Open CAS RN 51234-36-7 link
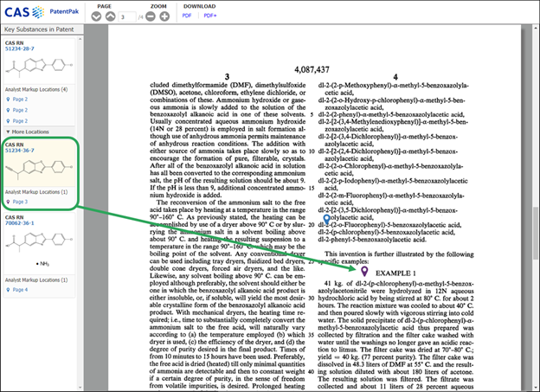Screen dimensions: 540x392 20,151
